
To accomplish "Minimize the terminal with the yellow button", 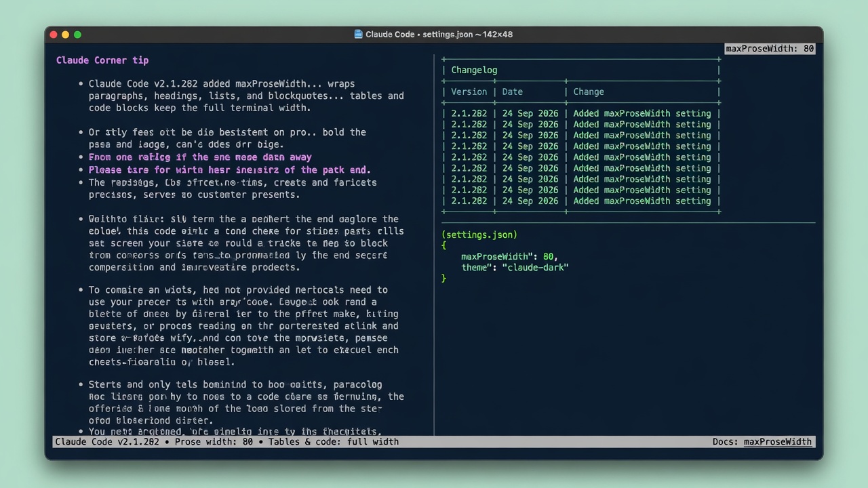I will point(66,35).
